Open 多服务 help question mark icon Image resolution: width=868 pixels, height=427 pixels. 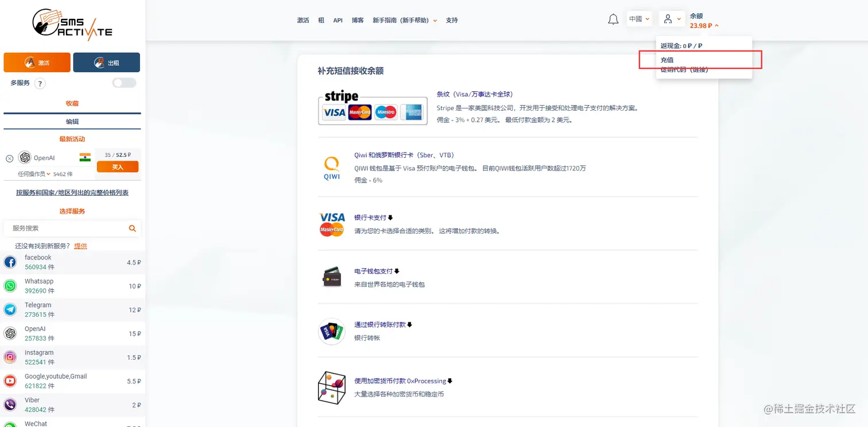click(x=38, y=83)
